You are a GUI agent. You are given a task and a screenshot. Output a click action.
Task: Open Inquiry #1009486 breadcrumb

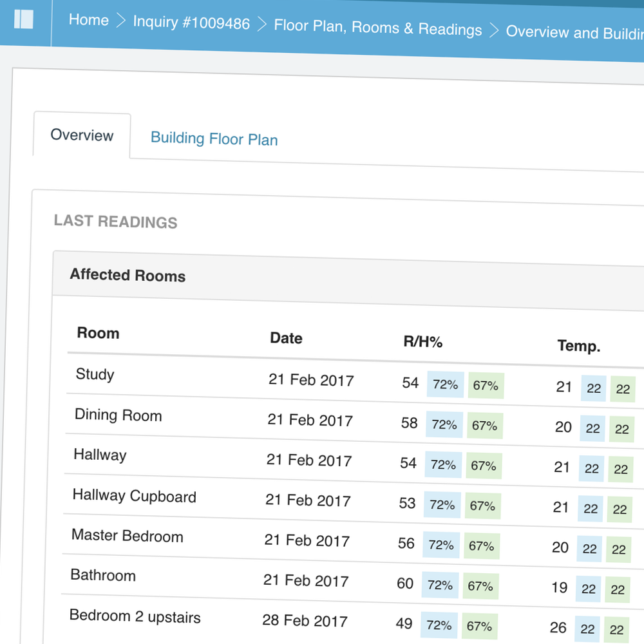191,23
